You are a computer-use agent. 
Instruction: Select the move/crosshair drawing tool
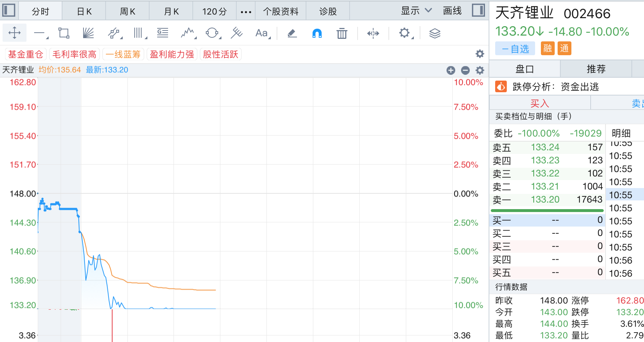pos(15,33)
